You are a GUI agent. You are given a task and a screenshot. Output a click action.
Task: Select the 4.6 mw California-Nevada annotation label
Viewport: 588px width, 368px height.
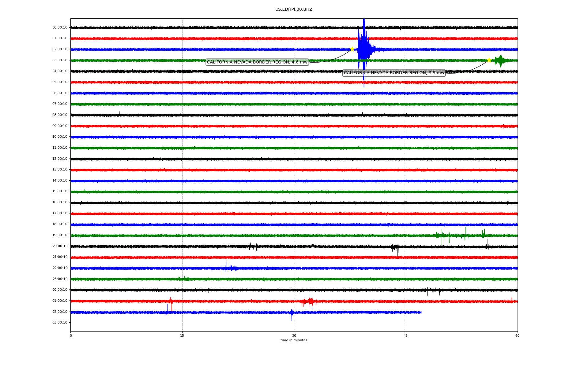257,62
